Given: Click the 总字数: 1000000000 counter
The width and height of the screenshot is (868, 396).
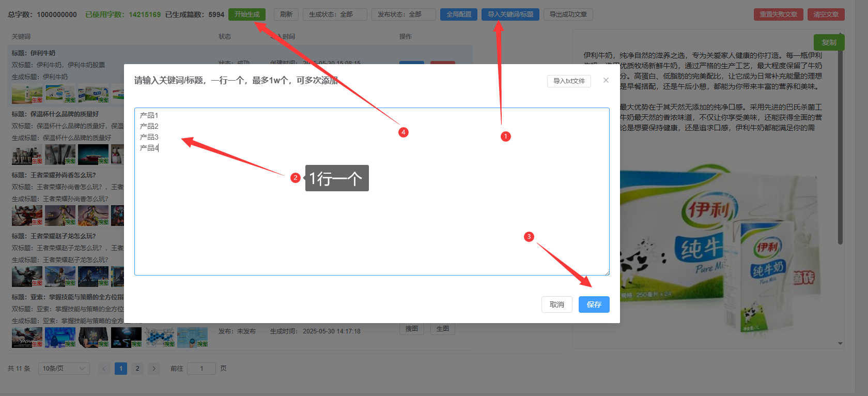Looking at the screenshot, I should 42,14.
